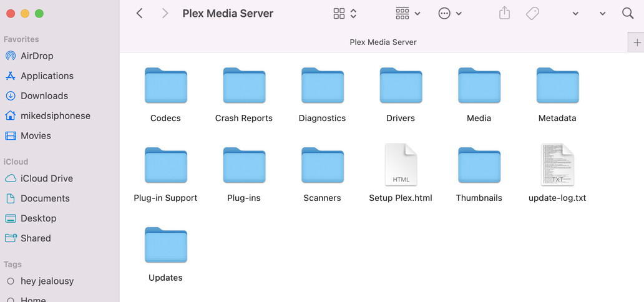
Task: Select the Media folder icon
Action: pyautogui.click(x=479, y=85)
